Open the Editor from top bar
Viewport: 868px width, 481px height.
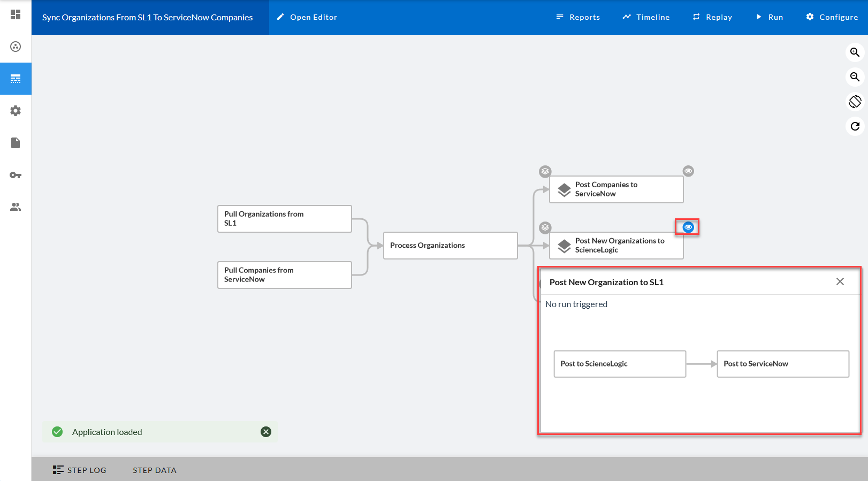[x=307, y=17]
